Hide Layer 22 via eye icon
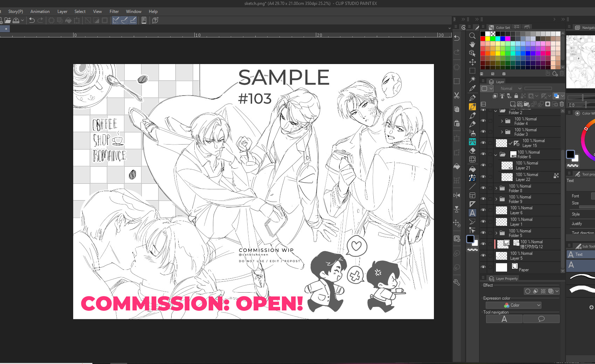This screenshot has height=364, width=595. coord(483,177)
